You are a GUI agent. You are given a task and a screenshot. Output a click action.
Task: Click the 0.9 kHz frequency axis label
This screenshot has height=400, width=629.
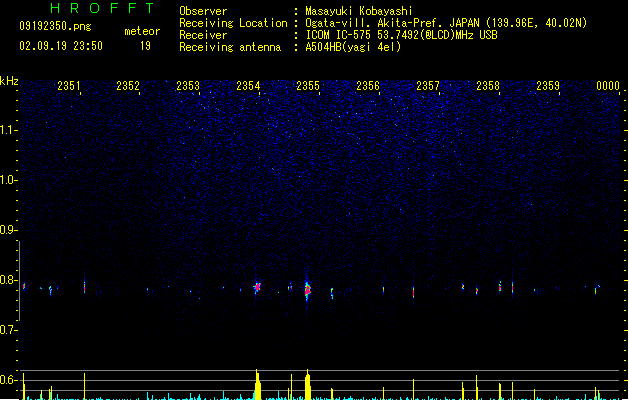click(x=9, y=230)
